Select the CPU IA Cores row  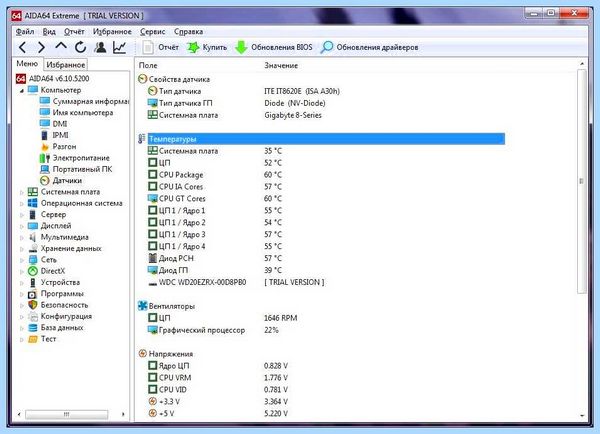click(215, 186)
